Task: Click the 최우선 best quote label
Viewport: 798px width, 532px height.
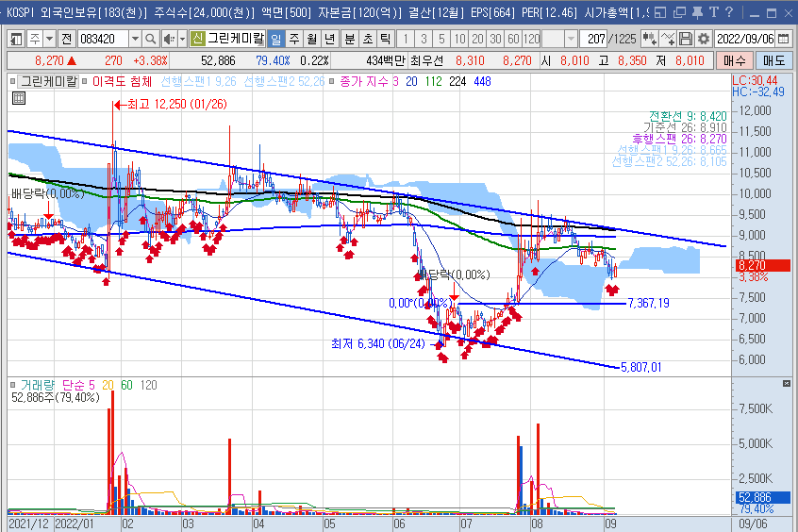Action: (x=426, y=61)
